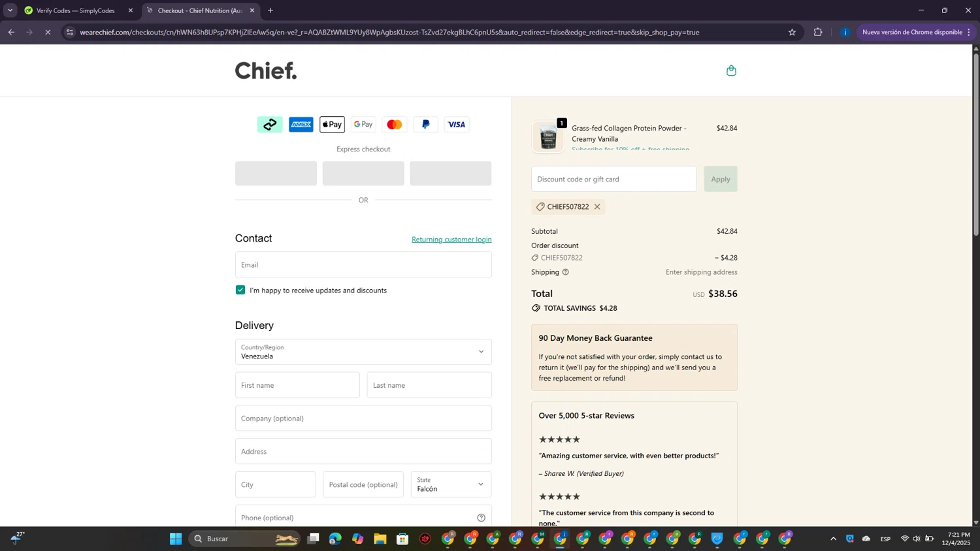Focus the Postal code (optional) field
The width and height of the screenshot is (980, 551).
tap(363, 484)
